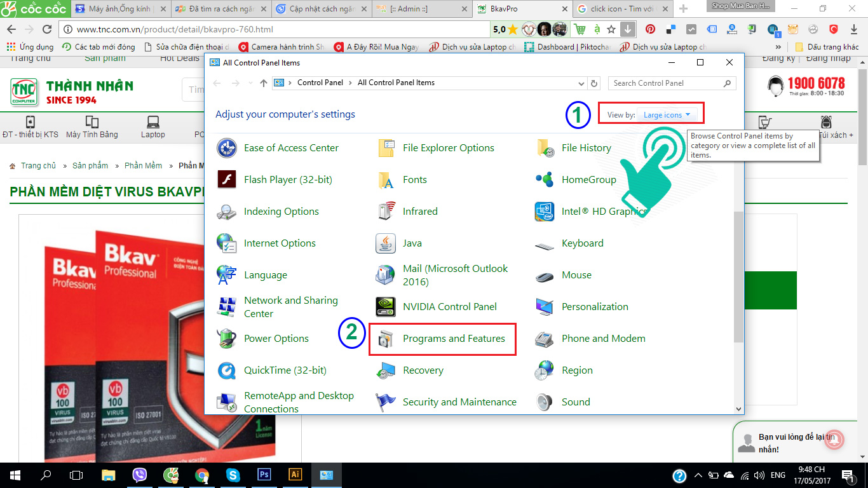Open the Internet Options globe icon
Screen dimensions: 868x488
pyautogui.click(x=227, y=243)
